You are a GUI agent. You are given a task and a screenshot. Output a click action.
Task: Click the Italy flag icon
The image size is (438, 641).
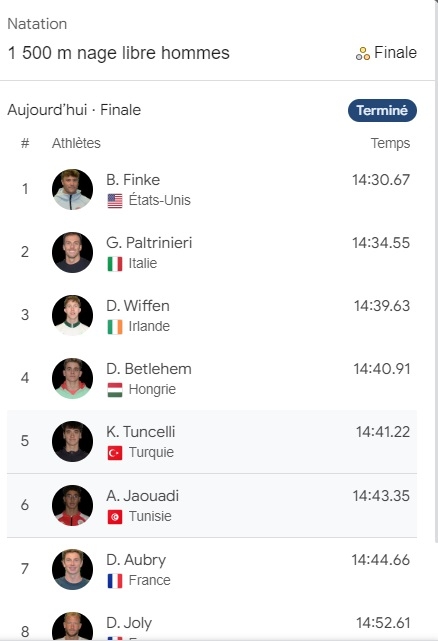pos(115,264)
